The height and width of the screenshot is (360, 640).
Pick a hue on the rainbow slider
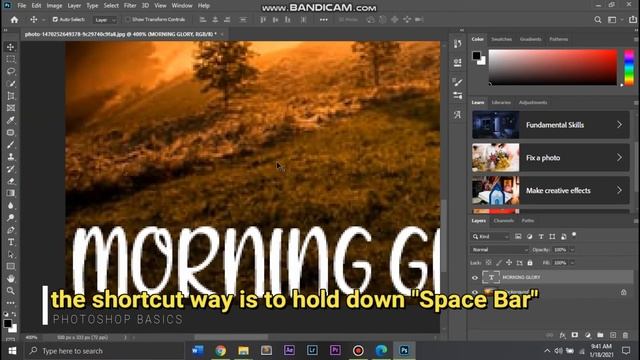tap(629, 67)
